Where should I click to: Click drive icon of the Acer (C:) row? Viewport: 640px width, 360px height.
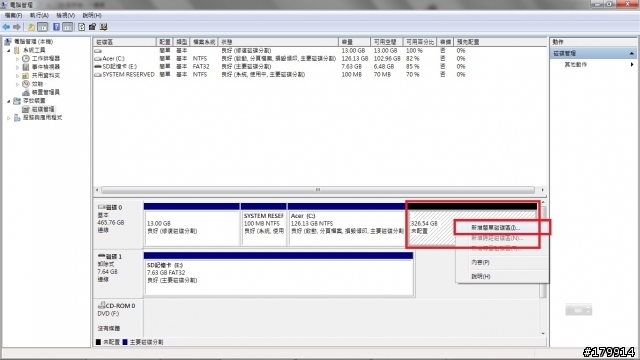98,59
